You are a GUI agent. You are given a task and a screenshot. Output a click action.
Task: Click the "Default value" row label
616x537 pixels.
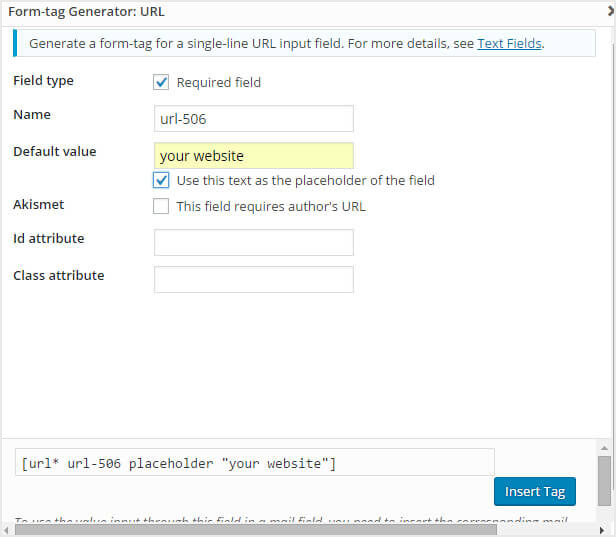[x=54, y=152]
